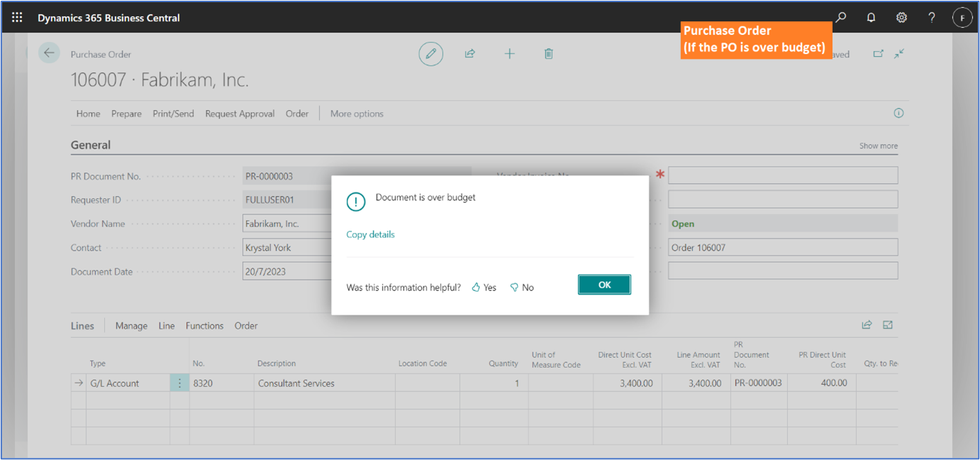Open Manage menu in Lines
980x460 pixels.
pyautogui.click(x=131, y=326)
